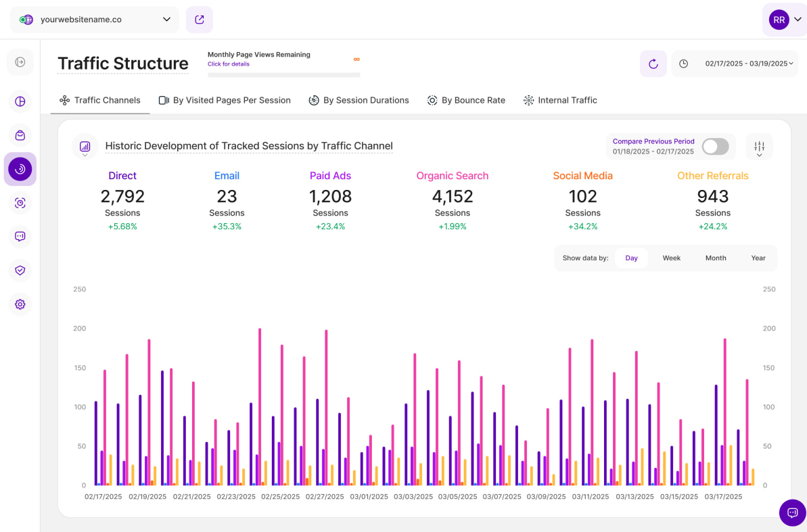Switch to By Bounce Rate tab
This screenshot has width=807, height=532.
(x=466, y=100)
